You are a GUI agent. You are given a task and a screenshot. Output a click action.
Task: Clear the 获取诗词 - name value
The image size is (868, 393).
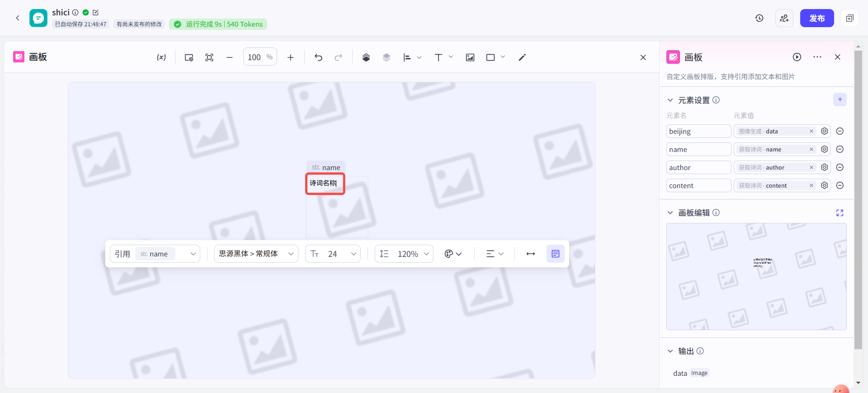click(811, 149)
